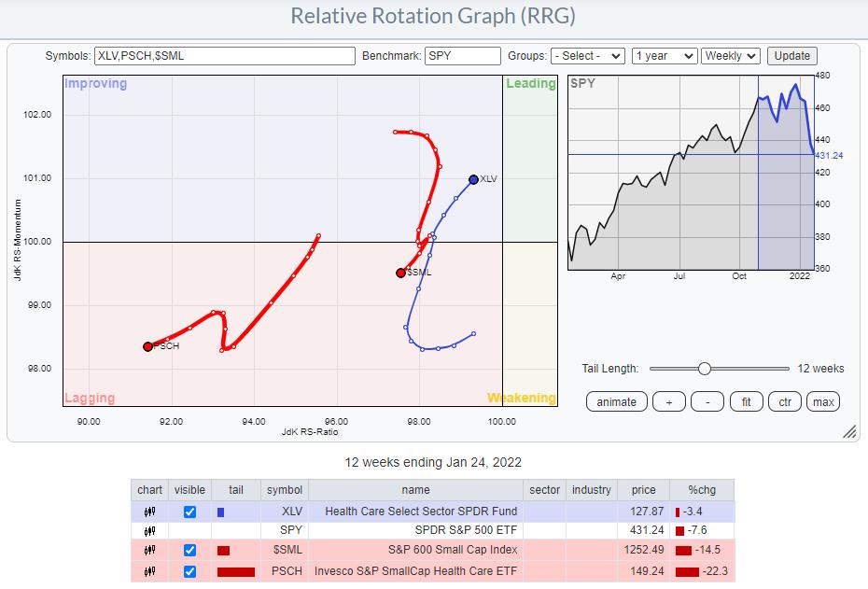868x589 pixels.
Task: Click the -3.4 percent change value
Action: click(x=693, y=512)
